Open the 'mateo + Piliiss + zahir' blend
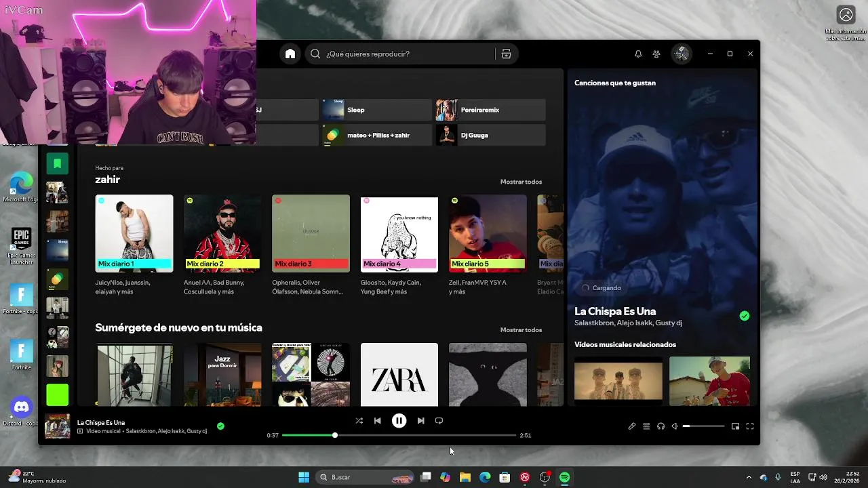Image resolution: width=868 pixels, height=488 pixels. coord(376,135)
